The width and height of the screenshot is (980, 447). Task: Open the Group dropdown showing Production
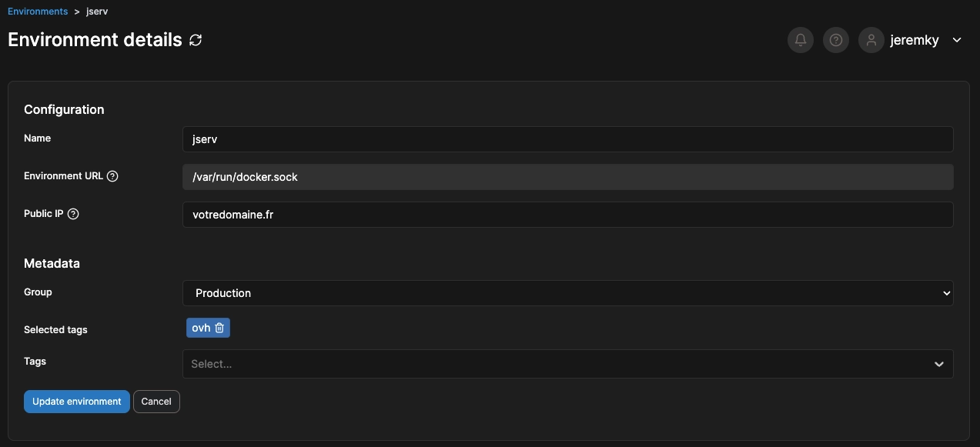tap(568, 293)
